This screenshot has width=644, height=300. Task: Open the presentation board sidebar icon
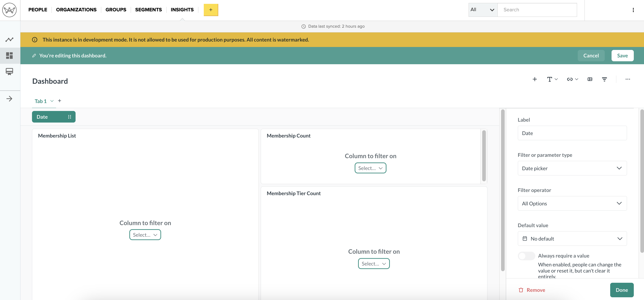click(10, 72)
